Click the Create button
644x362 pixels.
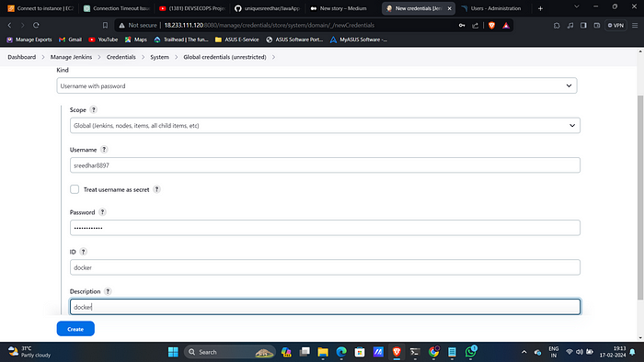pyautogui.click(x=75, y=329)
